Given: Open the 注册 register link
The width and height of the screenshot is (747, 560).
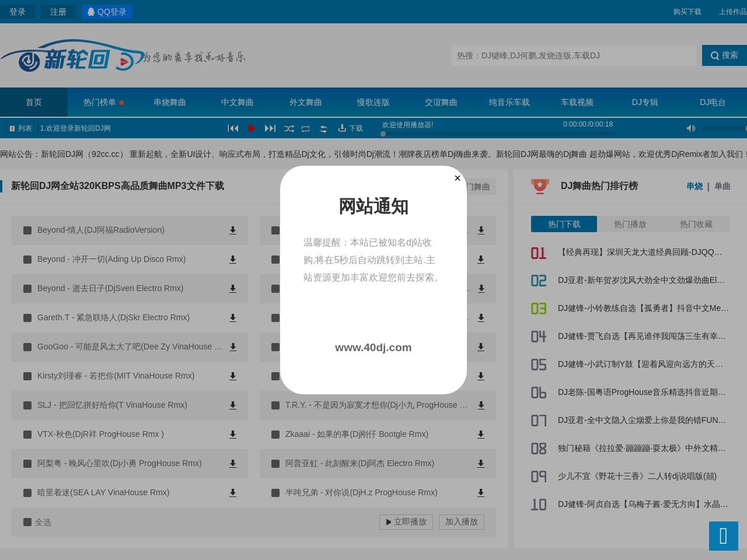Looking at the screenshot, I should pos(58,12).
